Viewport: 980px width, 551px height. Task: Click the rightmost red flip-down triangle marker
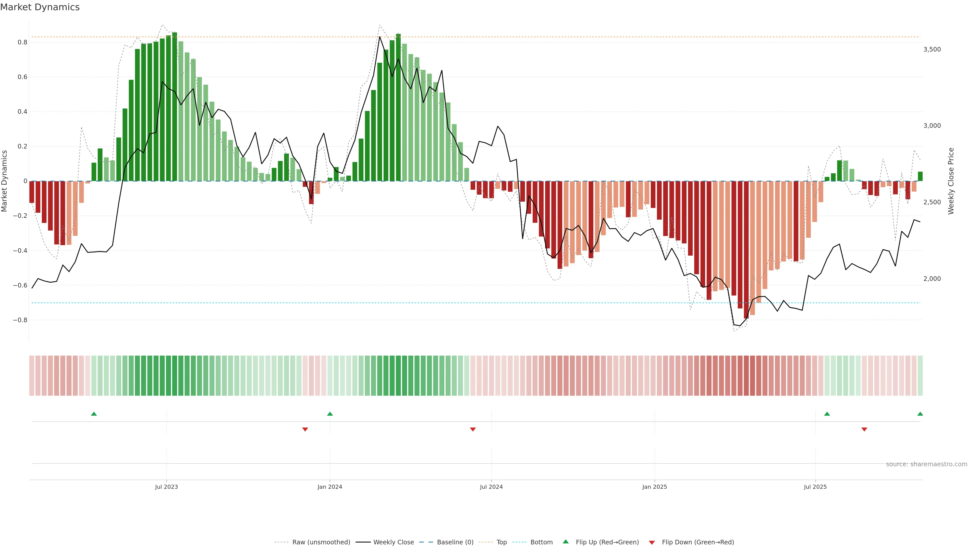tap(864, 429)
